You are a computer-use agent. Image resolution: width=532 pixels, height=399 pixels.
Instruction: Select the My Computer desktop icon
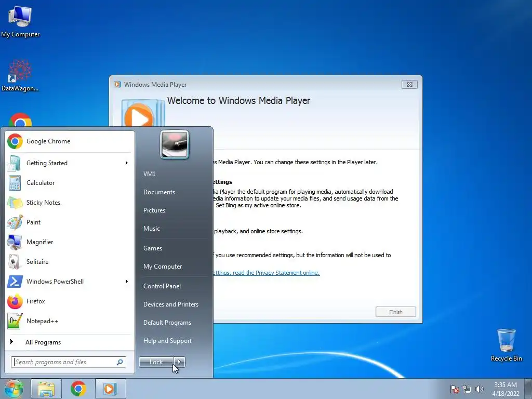[x=20, y=21]
